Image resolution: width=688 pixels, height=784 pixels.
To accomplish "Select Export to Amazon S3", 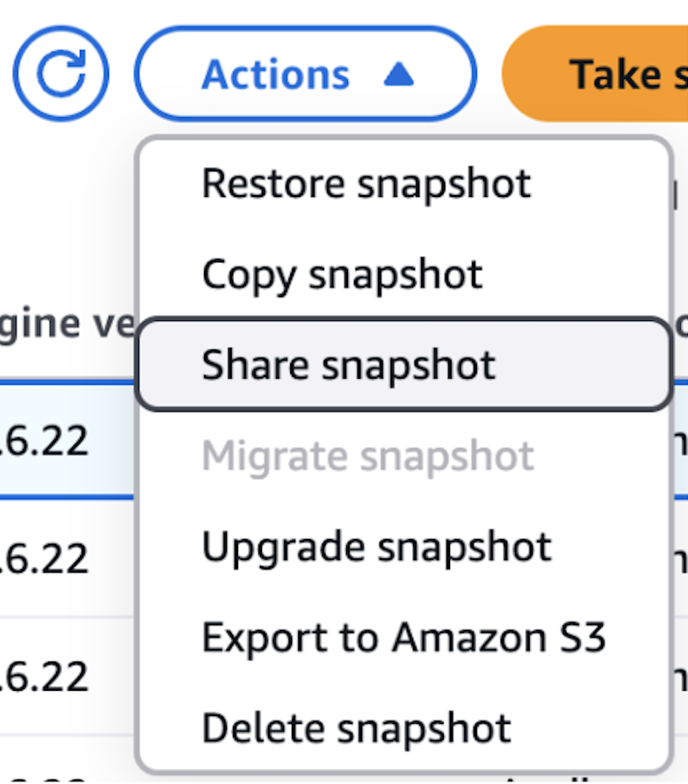I will [x=403, y=637].
